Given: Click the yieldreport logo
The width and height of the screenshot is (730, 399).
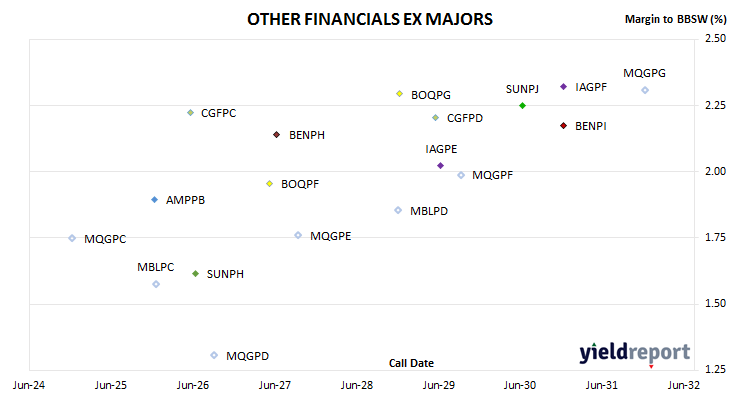Looking at the screenshot, I should [635, 353].
